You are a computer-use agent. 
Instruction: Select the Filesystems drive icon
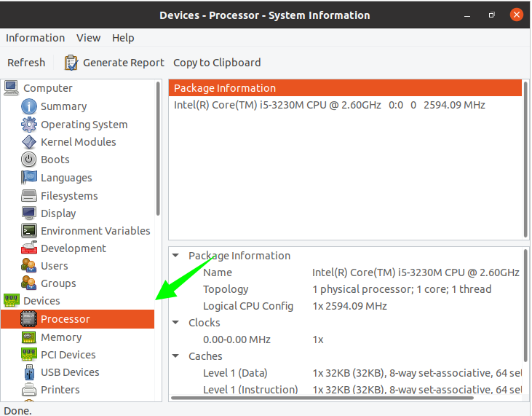click(29, 196)
